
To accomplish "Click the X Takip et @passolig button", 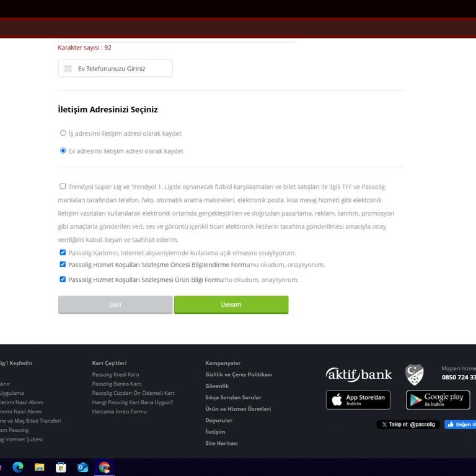I will click(x=408, y=425).
